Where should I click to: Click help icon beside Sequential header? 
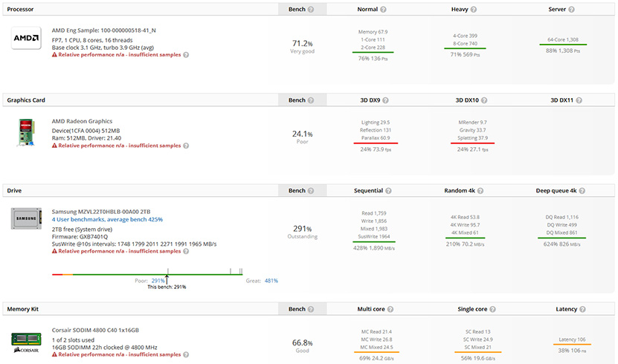(x=388, y=191)
